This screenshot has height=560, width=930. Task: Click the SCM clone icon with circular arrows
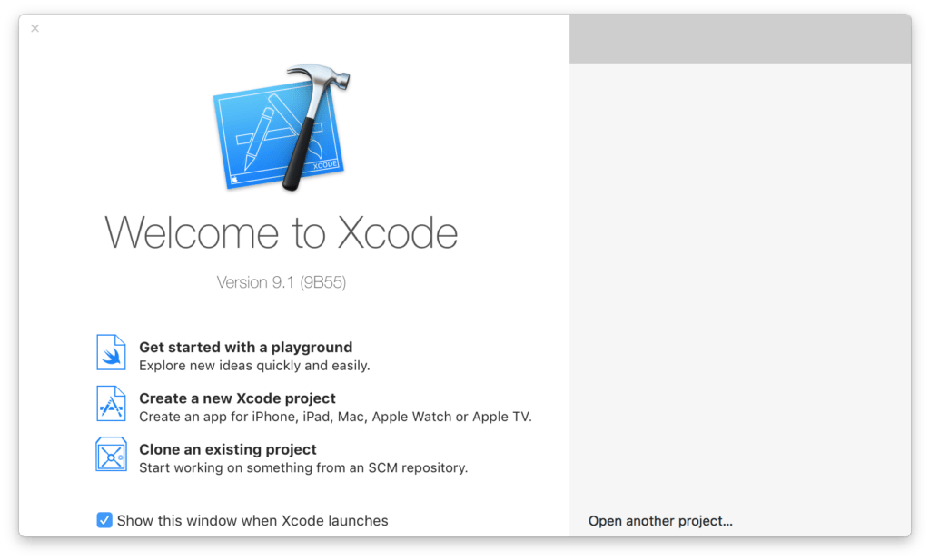point(110,455)
